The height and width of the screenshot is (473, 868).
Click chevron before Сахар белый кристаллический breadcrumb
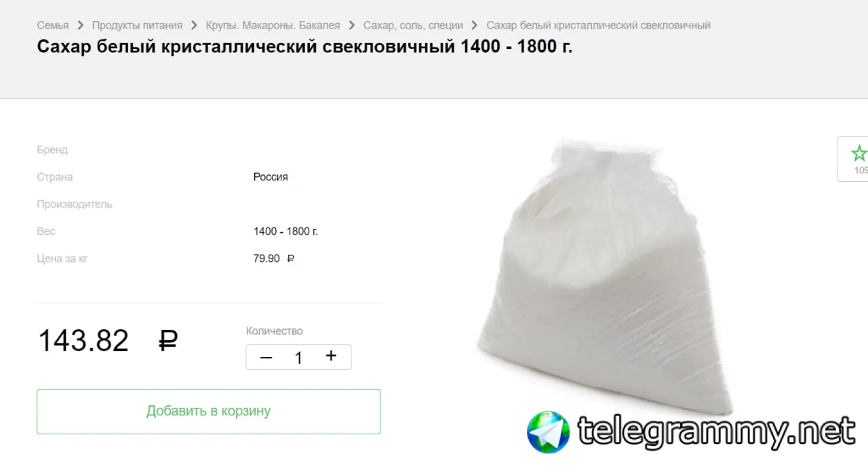point(475,25)
